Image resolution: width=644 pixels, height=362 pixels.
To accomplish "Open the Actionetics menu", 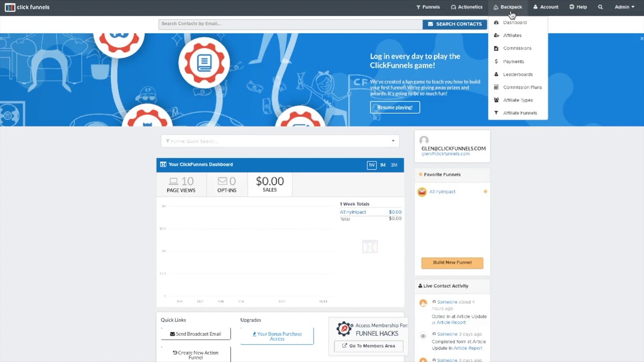I will pos(466,7).
